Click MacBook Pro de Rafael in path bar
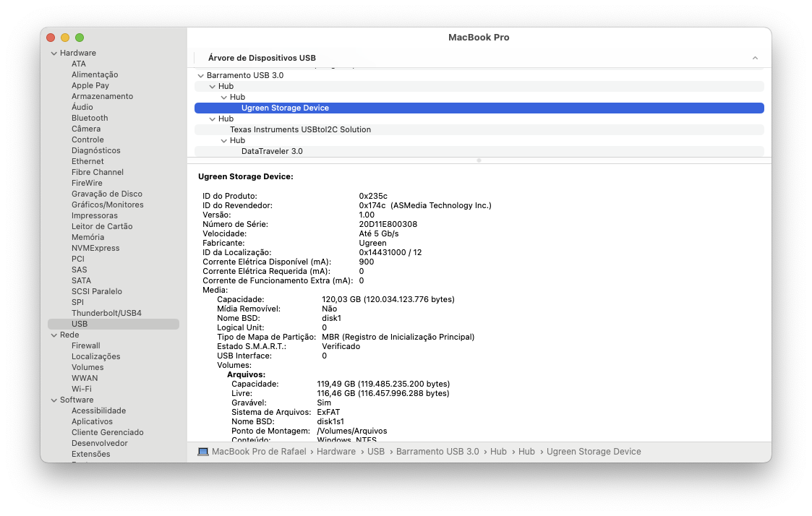 click(x=259, y=452)
